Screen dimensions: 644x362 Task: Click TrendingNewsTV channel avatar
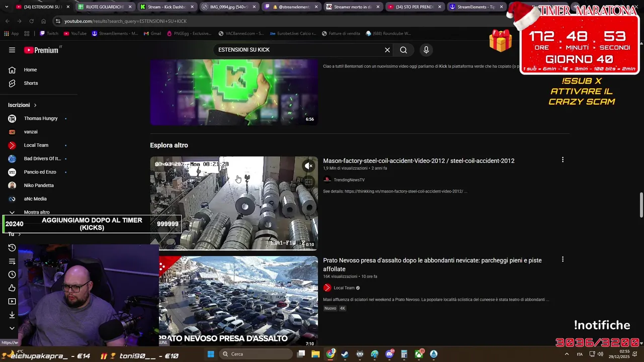[327, 180]
